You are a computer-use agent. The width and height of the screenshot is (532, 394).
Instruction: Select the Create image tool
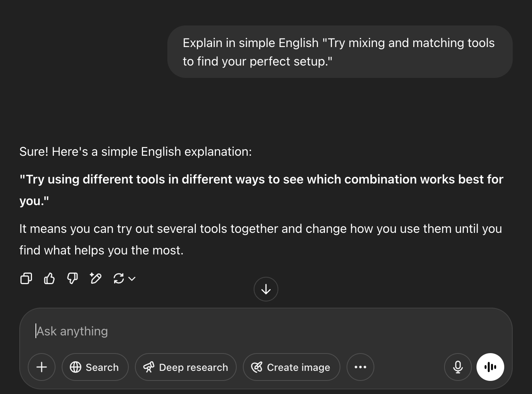pyautogui.click(x=291, y=367)
